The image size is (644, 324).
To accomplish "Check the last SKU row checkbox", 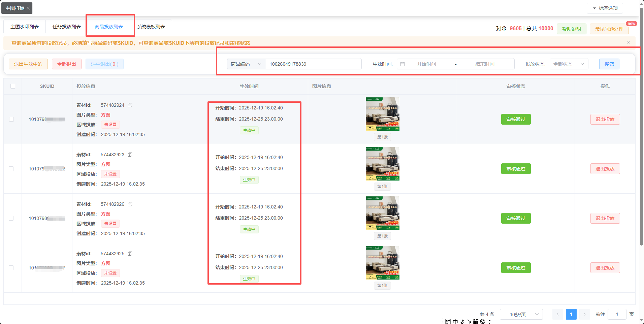I will point(11,268).
